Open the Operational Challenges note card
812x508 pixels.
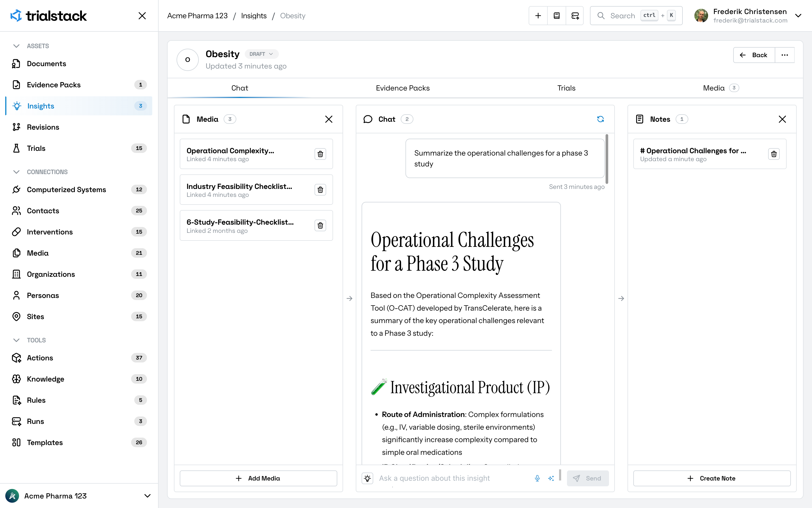pos(710,154)
